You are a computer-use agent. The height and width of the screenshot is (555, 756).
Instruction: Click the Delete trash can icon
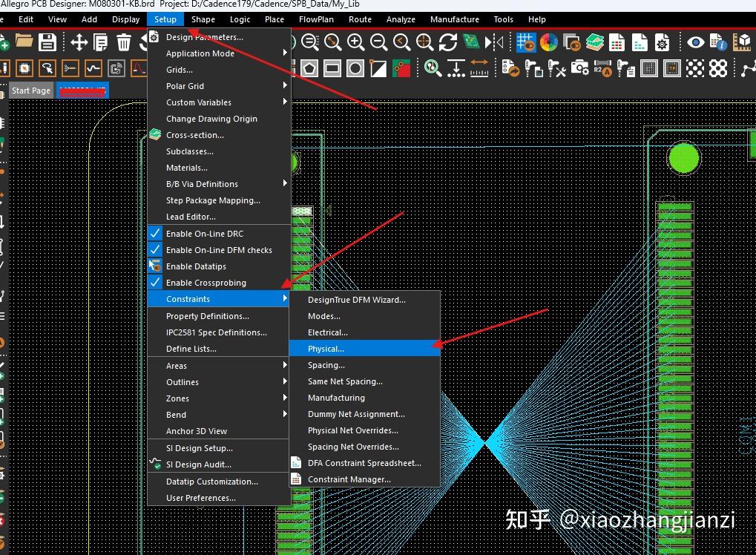(x=124, y=42)
